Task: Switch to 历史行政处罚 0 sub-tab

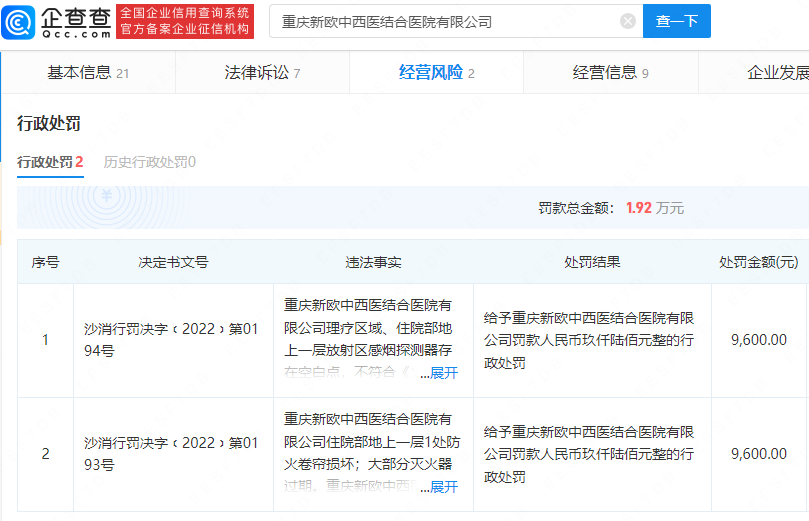Action: point(150,162)
